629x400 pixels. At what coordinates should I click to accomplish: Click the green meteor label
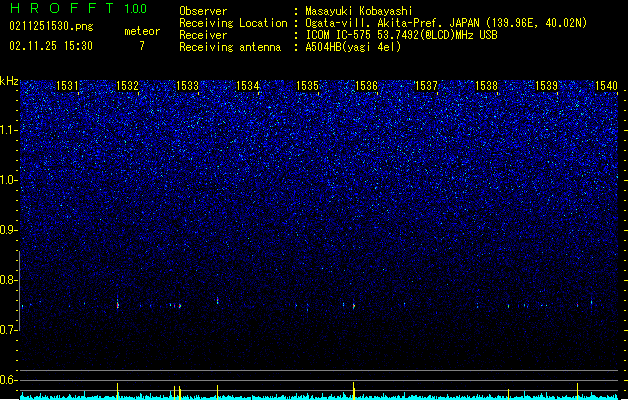[x=142, y=31]
